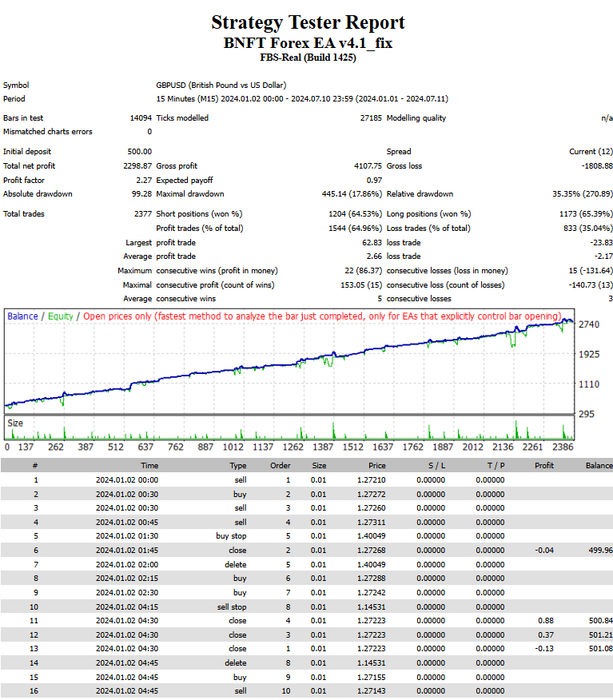The width and height of the screenshot is (613, 700).
Task: Click the GBPUSD symbol description text
Action: pos(221,85)
